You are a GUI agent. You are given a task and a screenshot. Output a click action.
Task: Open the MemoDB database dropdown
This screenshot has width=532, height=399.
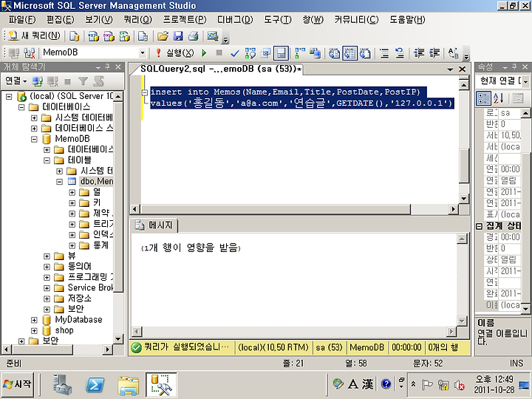(x=143, y=53)
